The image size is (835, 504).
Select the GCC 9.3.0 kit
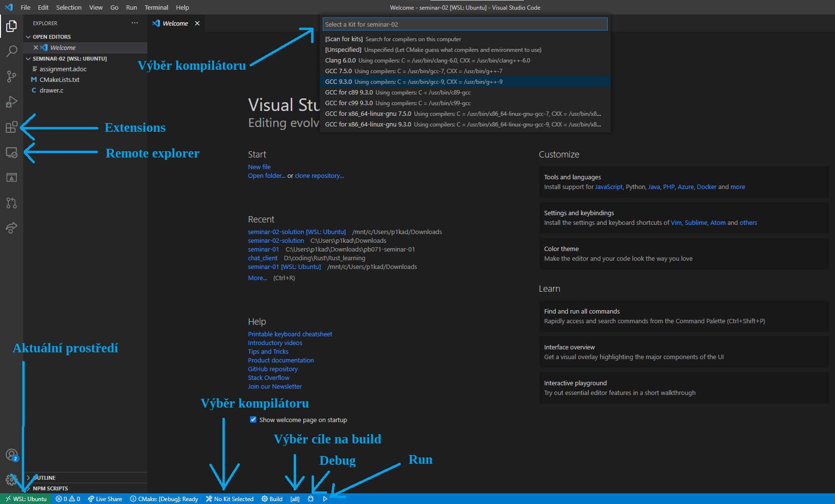(465, 82)
